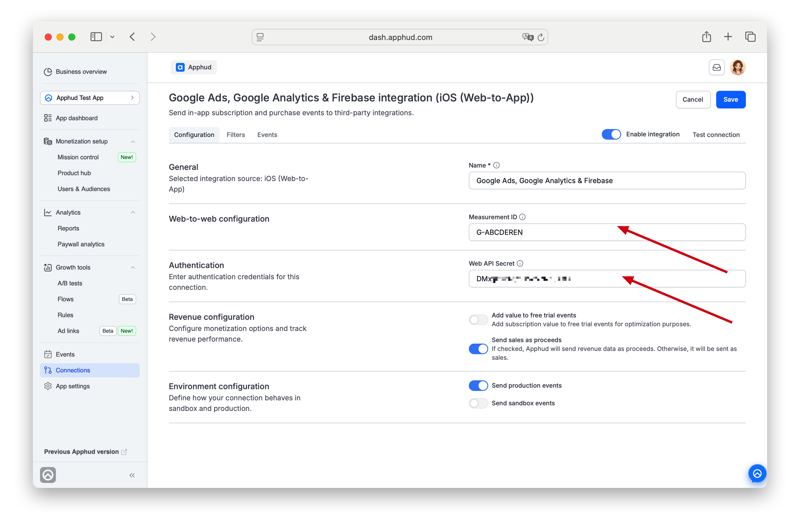800x532 pixels.
Task: Select Connections in the sidebar
Action: point(90,370)
